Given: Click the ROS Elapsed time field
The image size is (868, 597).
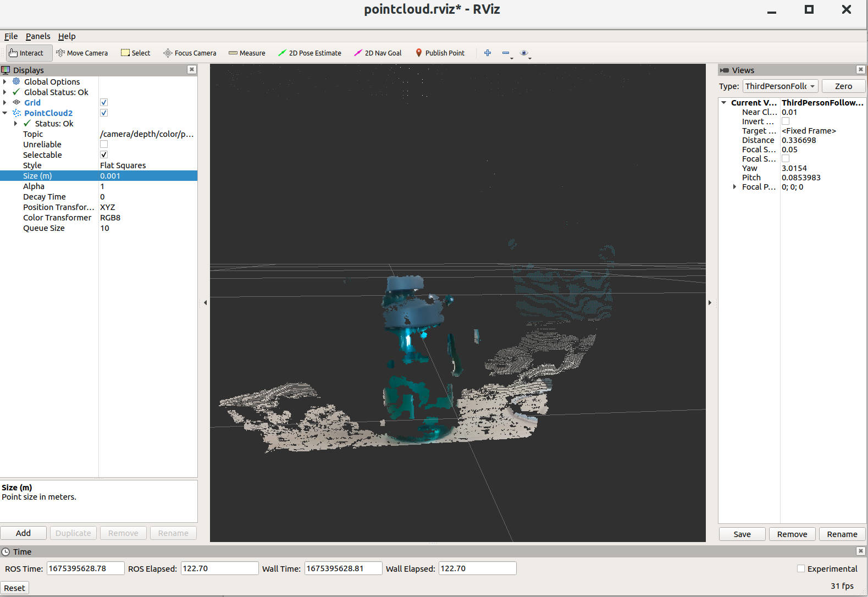Looking at the screenshot, I should (219, 568).
